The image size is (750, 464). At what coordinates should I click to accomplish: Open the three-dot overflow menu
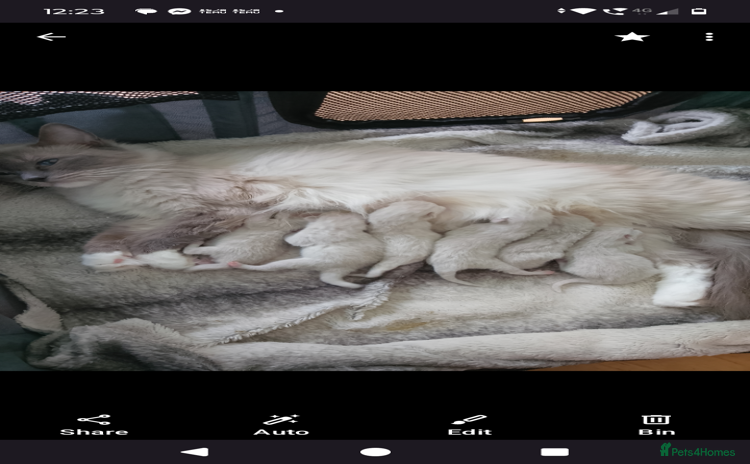[709, 37]
